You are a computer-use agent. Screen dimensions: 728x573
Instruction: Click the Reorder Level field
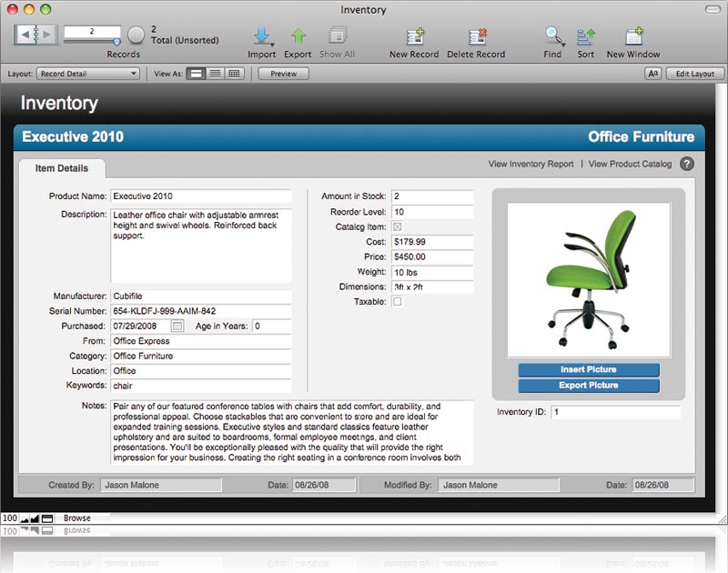[x=432, y=212]
